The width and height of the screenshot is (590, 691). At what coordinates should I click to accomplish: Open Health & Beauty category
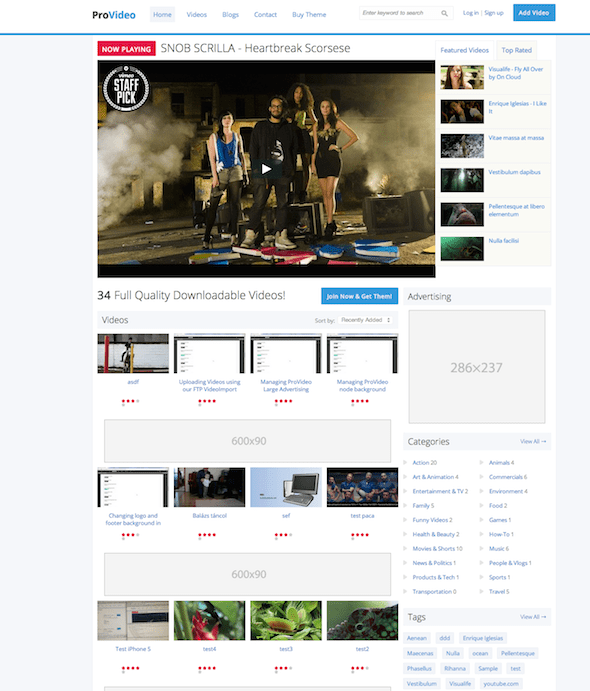click(x=436, y=535)
